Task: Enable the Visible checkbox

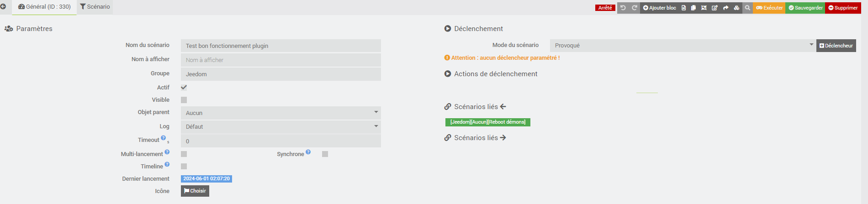Action: [184, 100]
